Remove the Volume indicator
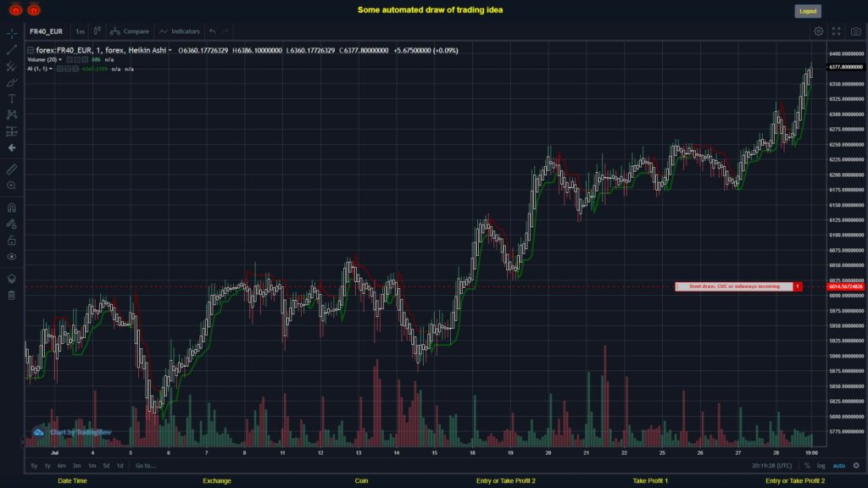Image resolution: width=868 pixels, height=488 pixels. (x=85, y=60)
